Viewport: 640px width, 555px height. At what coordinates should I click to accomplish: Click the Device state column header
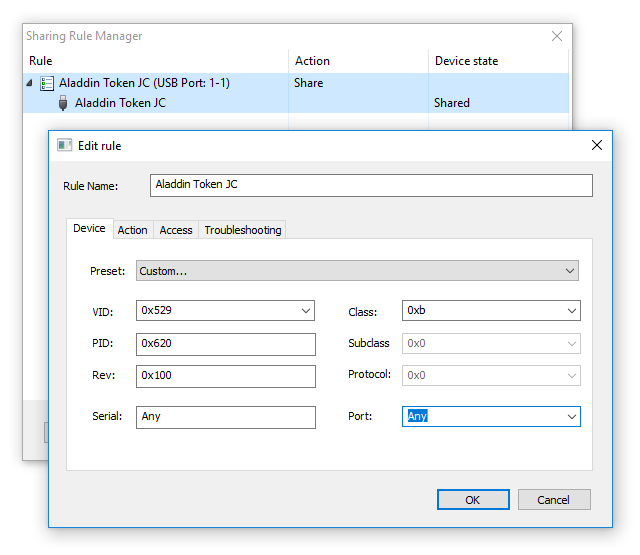click(x=498, y=61)
